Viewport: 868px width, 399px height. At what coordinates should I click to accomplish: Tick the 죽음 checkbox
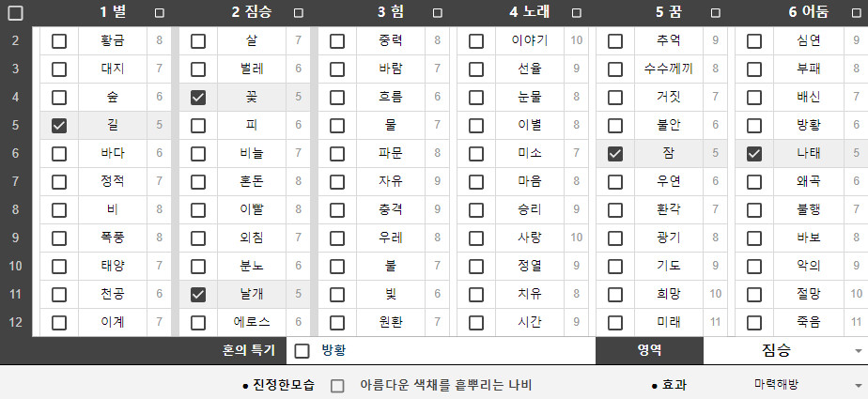coord(754,323)
